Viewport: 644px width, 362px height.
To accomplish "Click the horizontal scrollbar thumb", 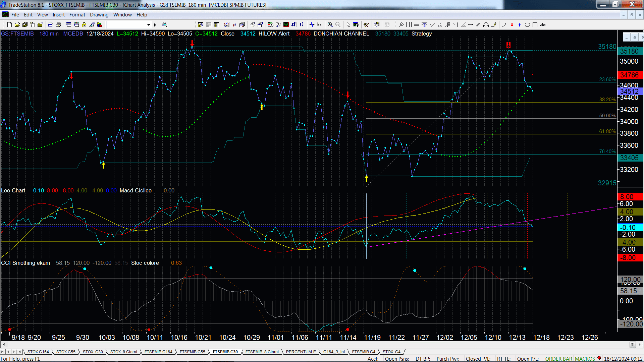I will pyautogui.click(x=633, y=345).
